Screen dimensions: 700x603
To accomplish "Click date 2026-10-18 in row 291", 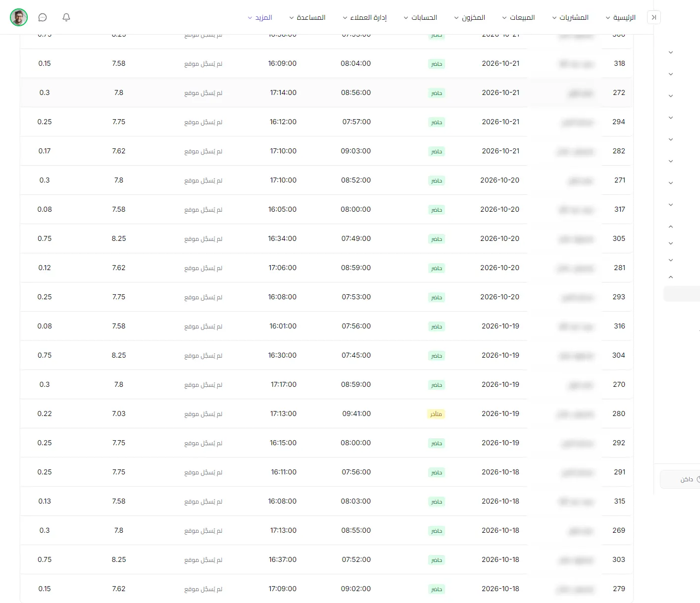I will click(500, 472).
